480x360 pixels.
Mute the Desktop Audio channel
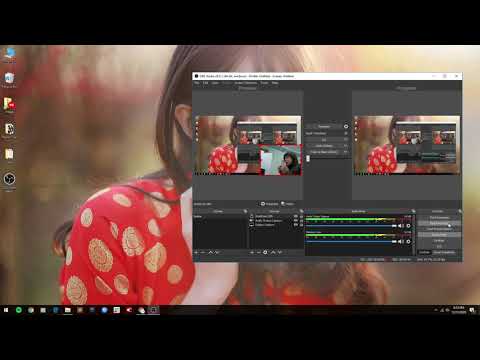(x=401, y=226)
